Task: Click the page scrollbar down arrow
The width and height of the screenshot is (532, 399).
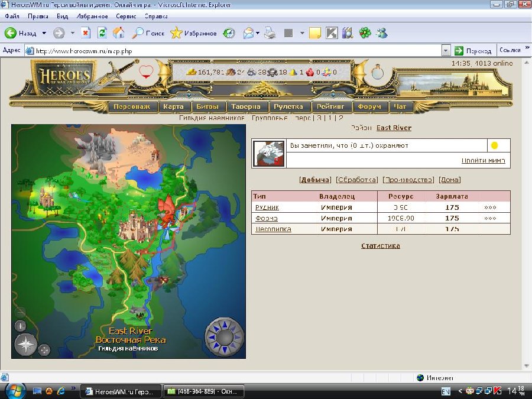Action: (x=527, y=366)
